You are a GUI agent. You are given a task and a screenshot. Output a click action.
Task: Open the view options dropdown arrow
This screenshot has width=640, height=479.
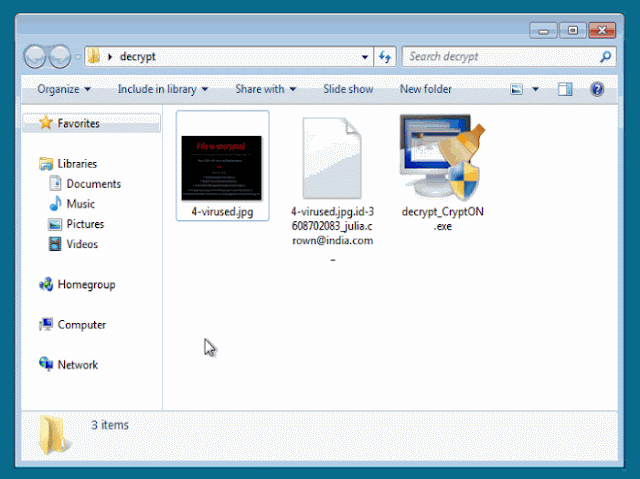[x=535, y=89]
